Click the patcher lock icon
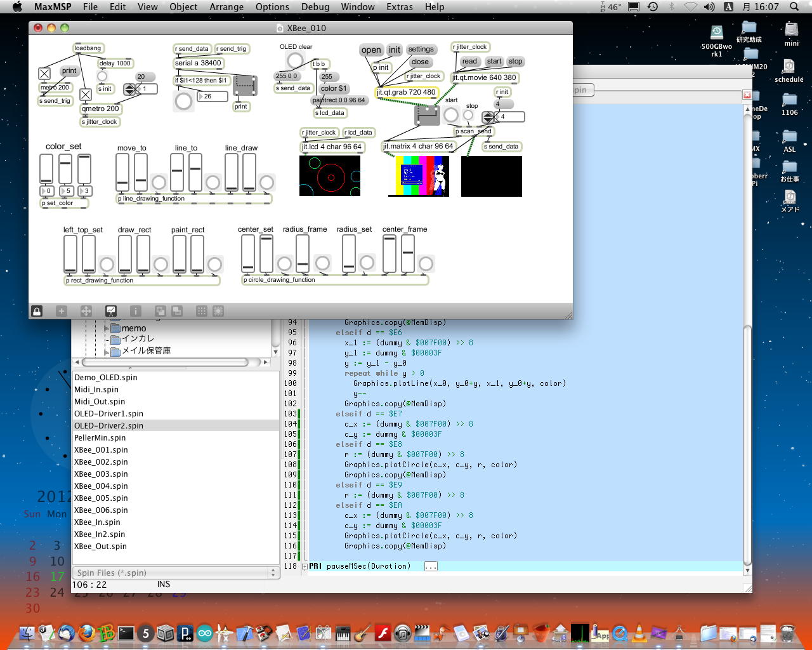 coord(37,311)
